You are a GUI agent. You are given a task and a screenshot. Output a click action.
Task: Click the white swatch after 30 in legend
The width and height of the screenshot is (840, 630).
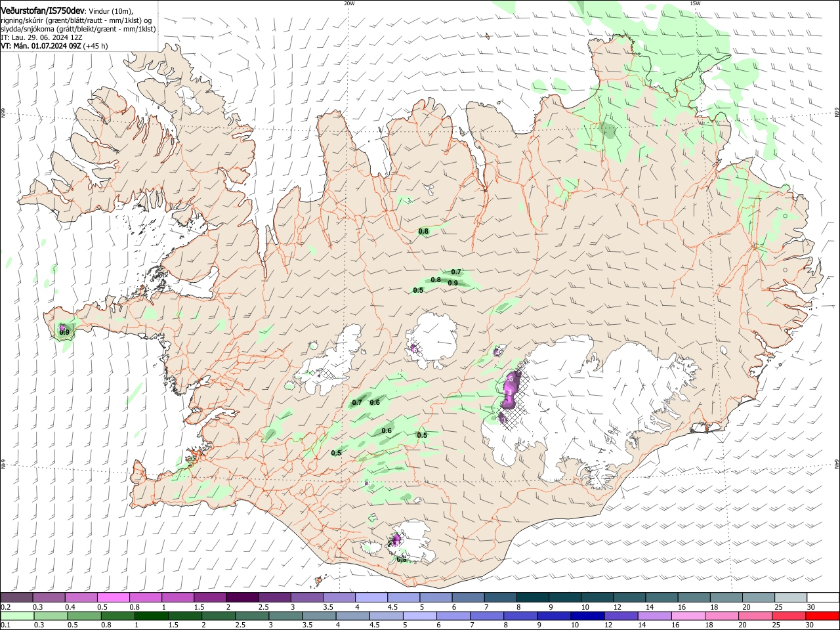(x=823, y=598)
